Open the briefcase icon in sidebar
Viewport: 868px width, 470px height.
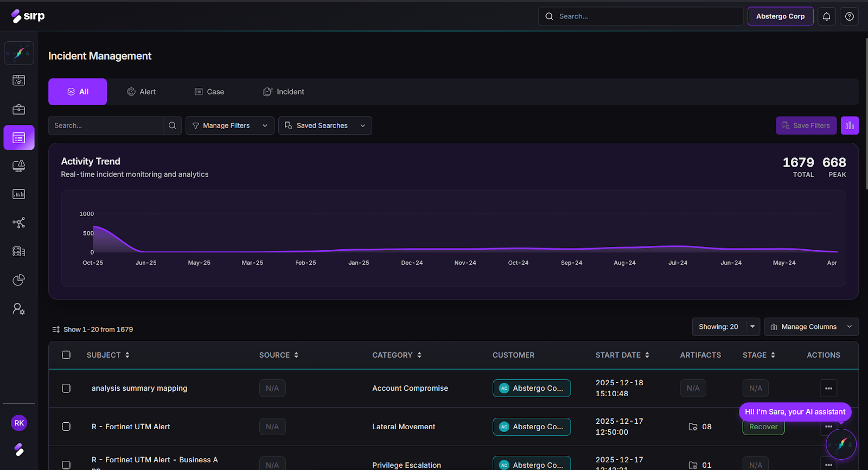point(19,110)
